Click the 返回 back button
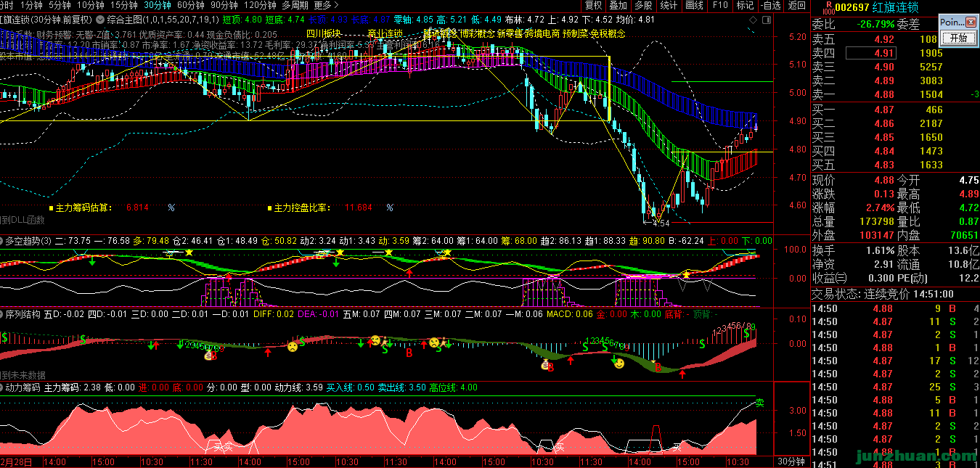This screenshot has width=980, height=468. tap(797, 5)
